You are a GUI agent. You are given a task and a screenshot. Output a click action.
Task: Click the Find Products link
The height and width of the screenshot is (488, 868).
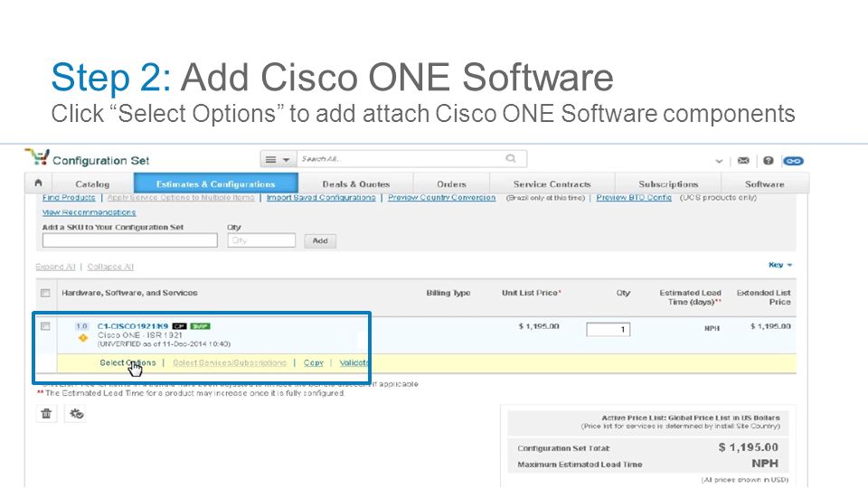tap(69, 198)
